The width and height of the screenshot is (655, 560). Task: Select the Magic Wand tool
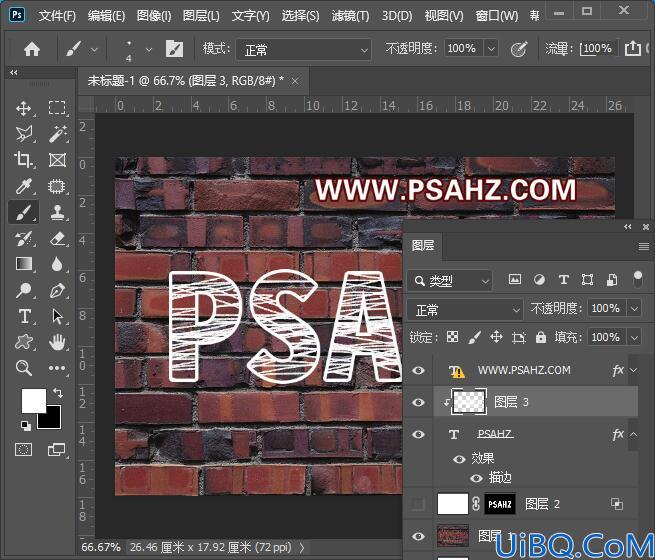57,134
